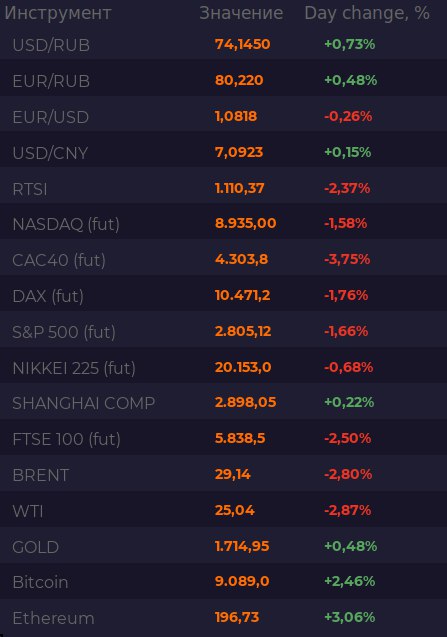Open the EUR/RUB instrument
The width and height of the screenshot is (447, 637).
coord(51,81)
